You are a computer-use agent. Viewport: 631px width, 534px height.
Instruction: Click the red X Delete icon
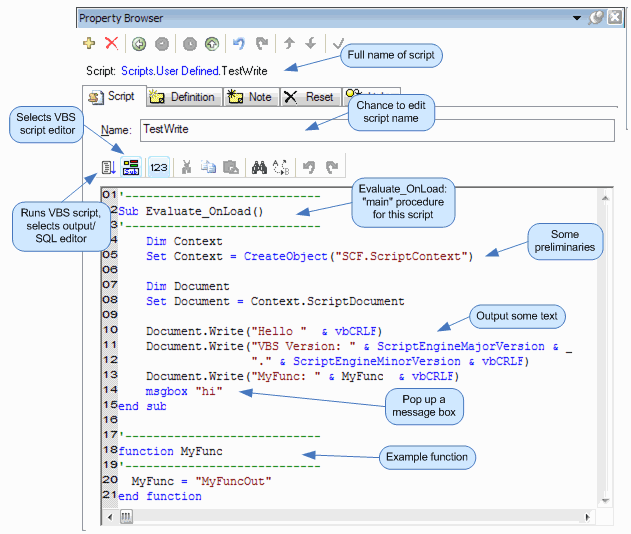tap(111, 43)
